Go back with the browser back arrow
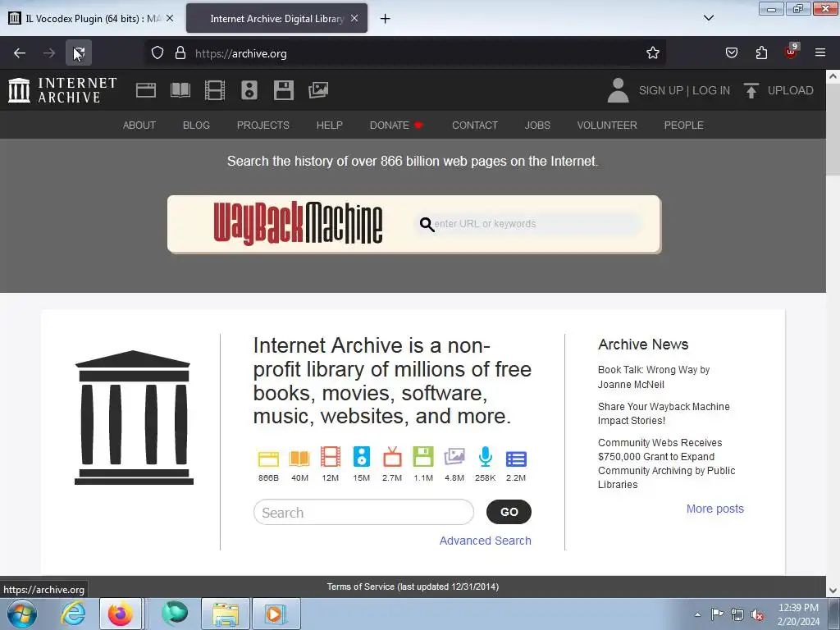Screen dimensions: 840x630 [x=20, y=53]
